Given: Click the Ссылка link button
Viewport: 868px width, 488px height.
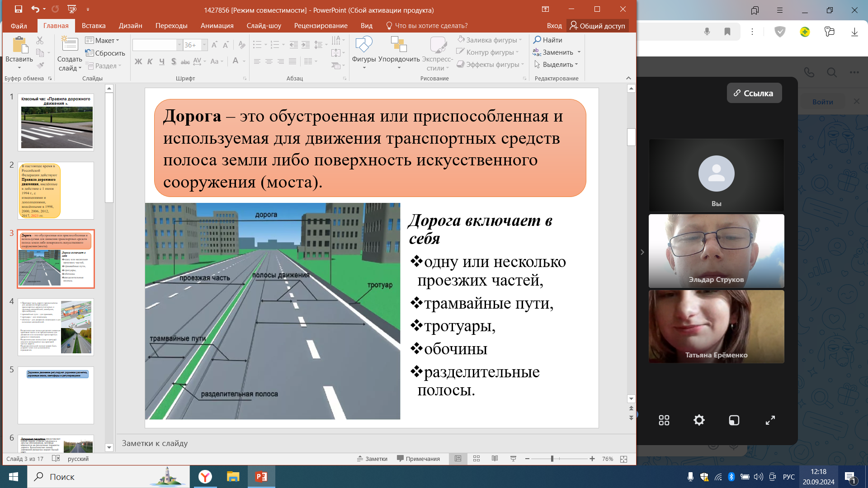Looking at the screenshot, I should pos(754,93).
